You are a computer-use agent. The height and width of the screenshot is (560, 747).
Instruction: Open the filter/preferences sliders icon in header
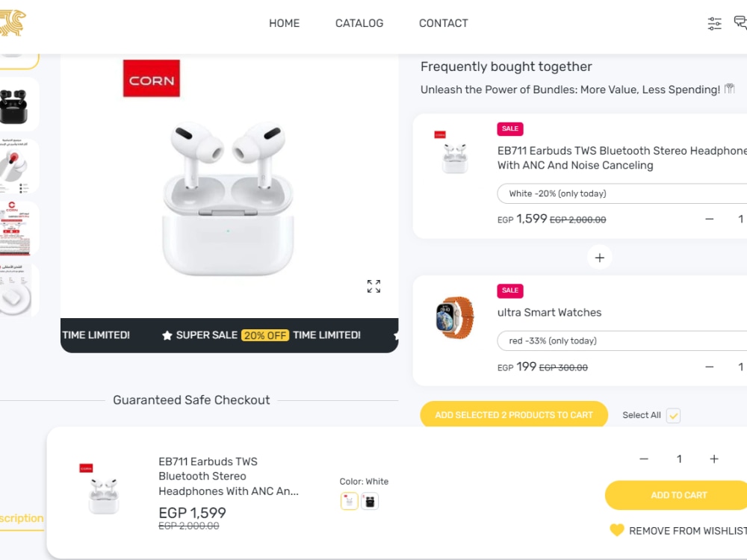point(714,23)
